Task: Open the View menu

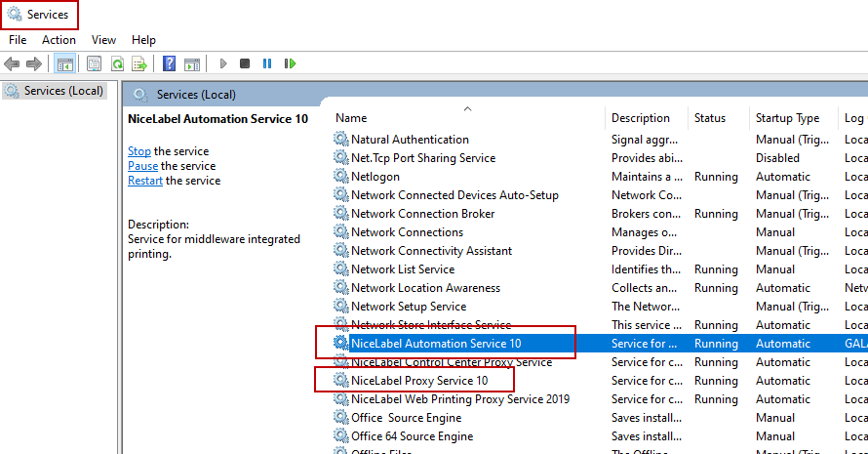Action: click(x=103, y=40)
